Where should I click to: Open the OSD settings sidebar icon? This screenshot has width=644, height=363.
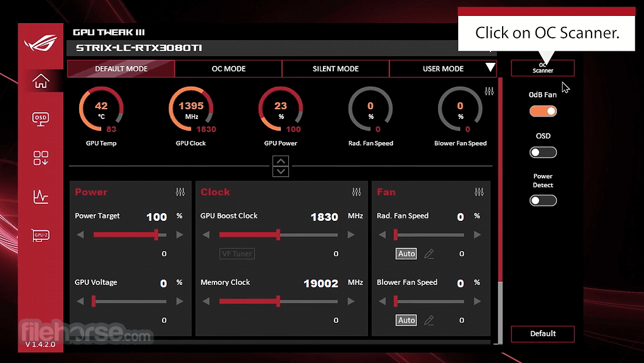[41, 119]
